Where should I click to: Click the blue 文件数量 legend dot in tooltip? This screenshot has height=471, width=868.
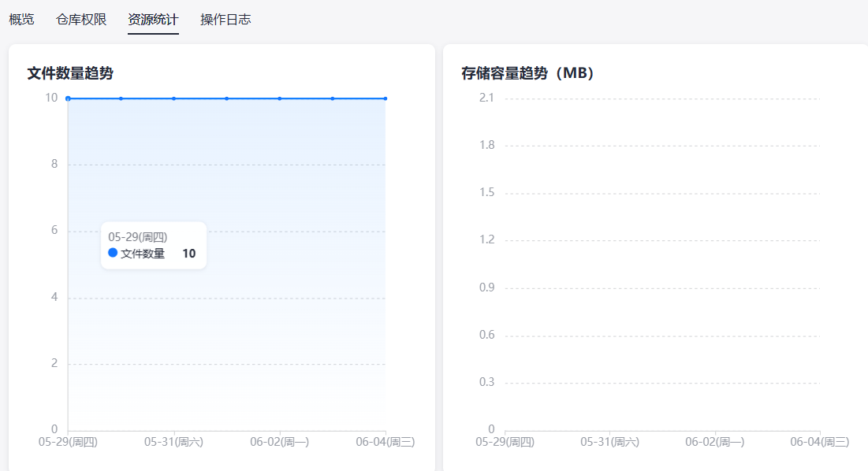113,253
